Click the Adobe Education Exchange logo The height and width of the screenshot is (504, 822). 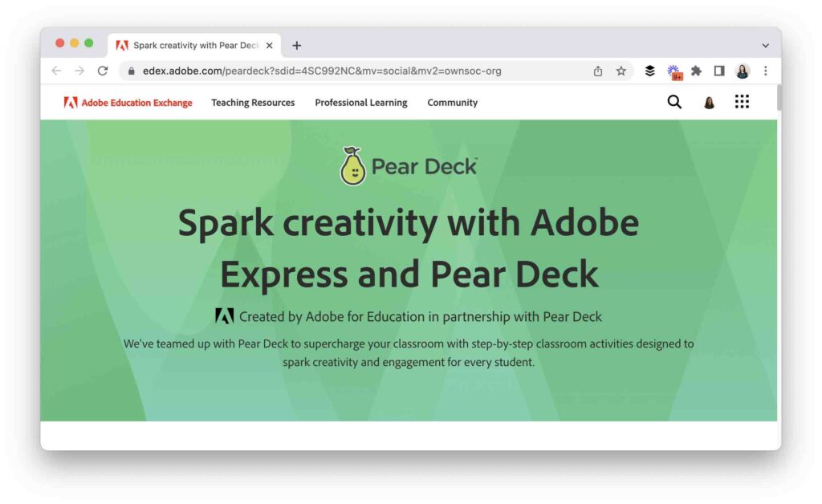pyautogui.click(x=126, y=103)
